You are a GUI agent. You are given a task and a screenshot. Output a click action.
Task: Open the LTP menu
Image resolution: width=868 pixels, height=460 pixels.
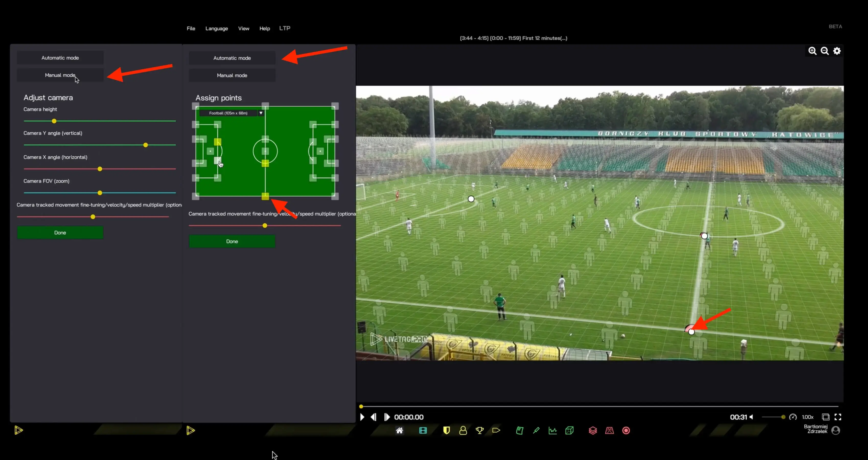coord(284,28)
